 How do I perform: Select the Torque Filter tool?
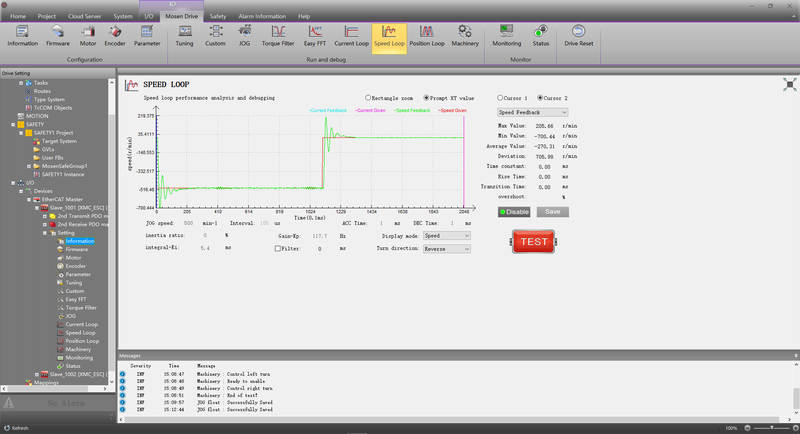tap(278, 36)
